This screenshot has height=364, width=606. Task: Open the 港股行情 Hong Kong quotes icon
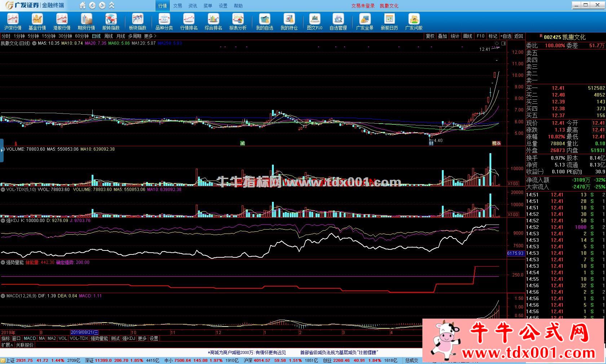coord(62,22)
